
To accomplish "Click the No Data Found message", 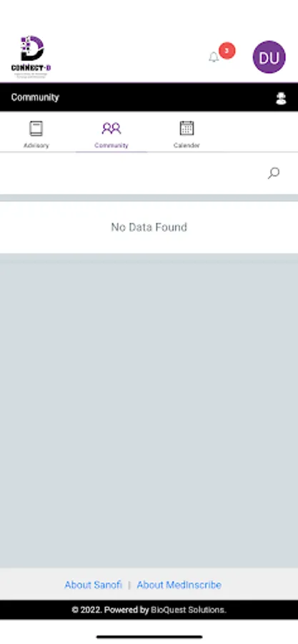I will click(x=149, y=227).
